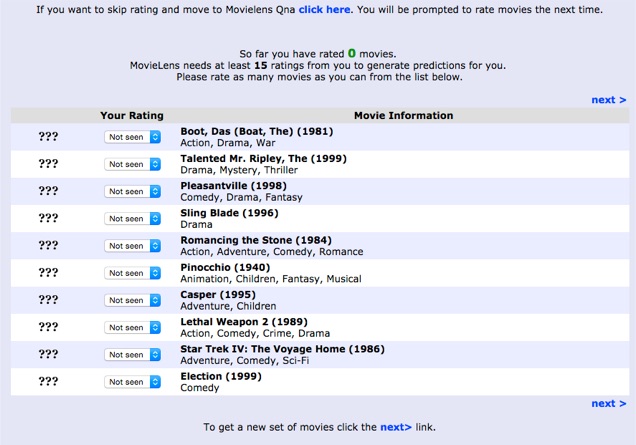
Task: Click the Pinocchio (1940) movie title
Action: [225, 268]
